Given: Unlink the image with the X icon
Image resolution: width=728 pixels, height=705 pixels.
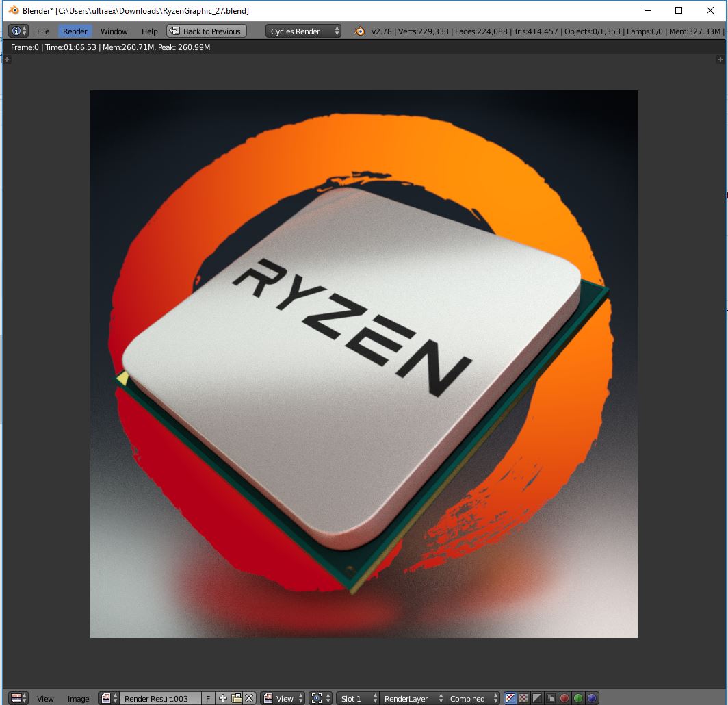Looking at the screenshot, I should (x=249, y=698).
